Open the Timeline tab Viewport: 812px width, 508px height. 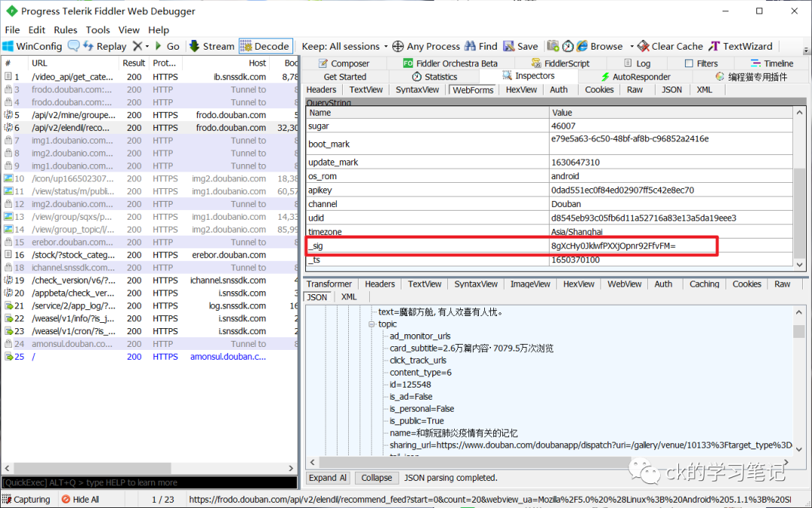point(771,63)
